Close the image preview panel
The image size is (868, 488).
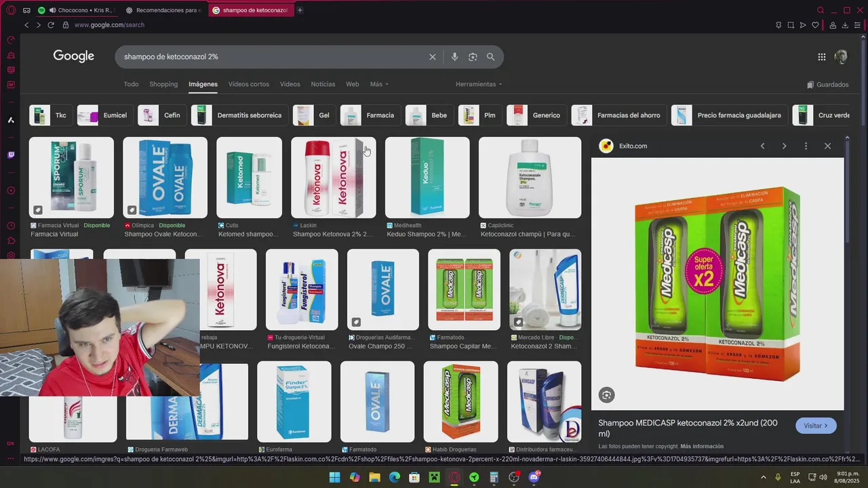[827, 146]
